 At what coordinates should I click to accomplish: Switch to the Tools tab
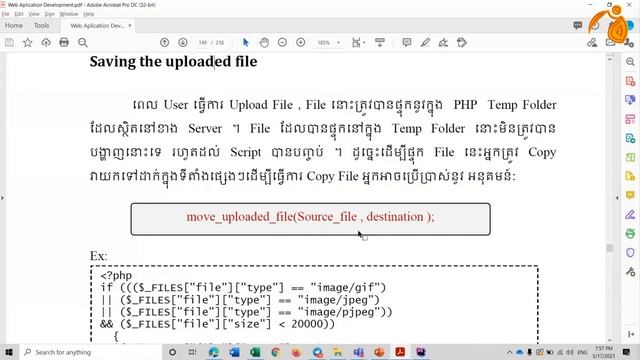pos(42,25)
